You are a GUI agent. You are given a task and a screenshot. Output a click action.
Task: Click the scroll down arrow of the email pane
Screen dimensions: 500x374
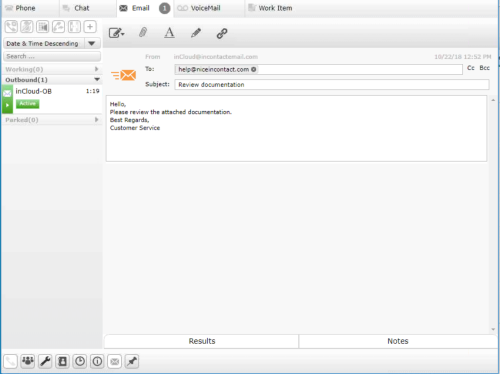[493, 329]
